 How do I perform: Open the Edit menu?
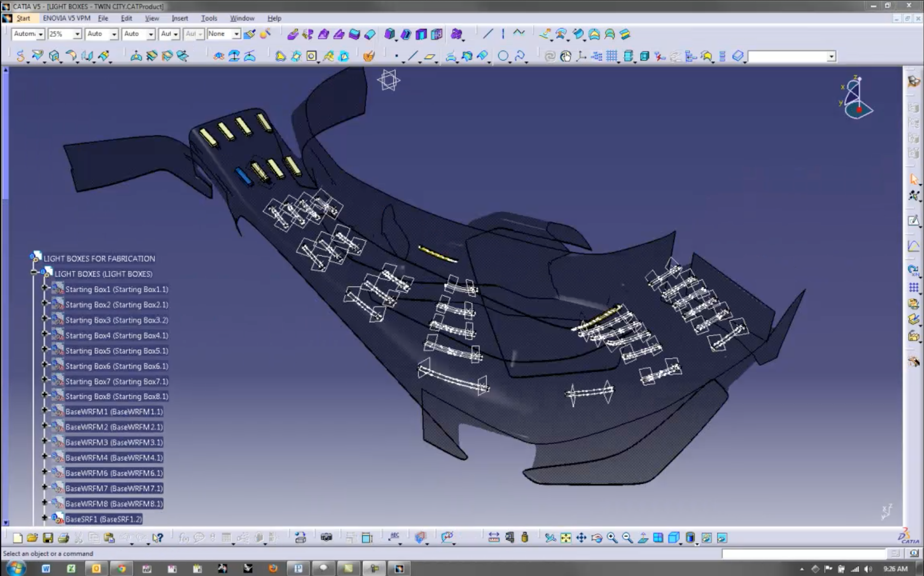[126, 18]
